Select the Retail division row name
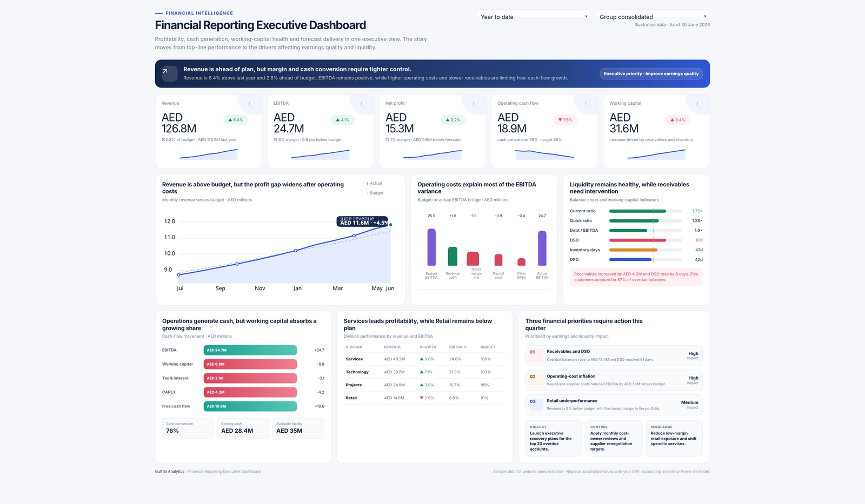 (x=351, y=398)
